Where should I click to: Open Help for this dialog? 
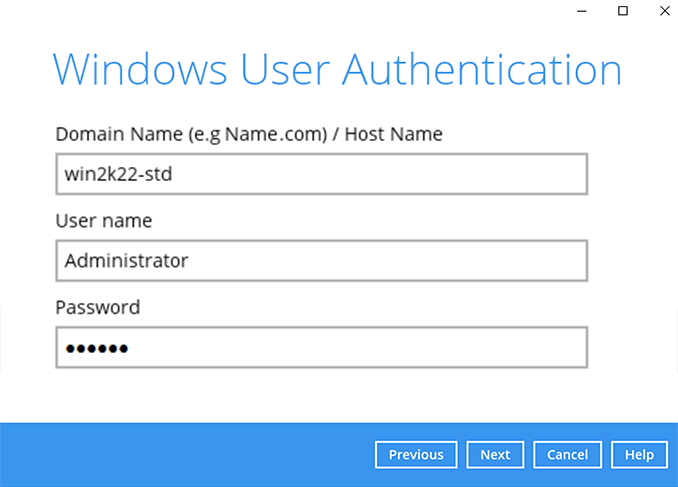[639, 454]
